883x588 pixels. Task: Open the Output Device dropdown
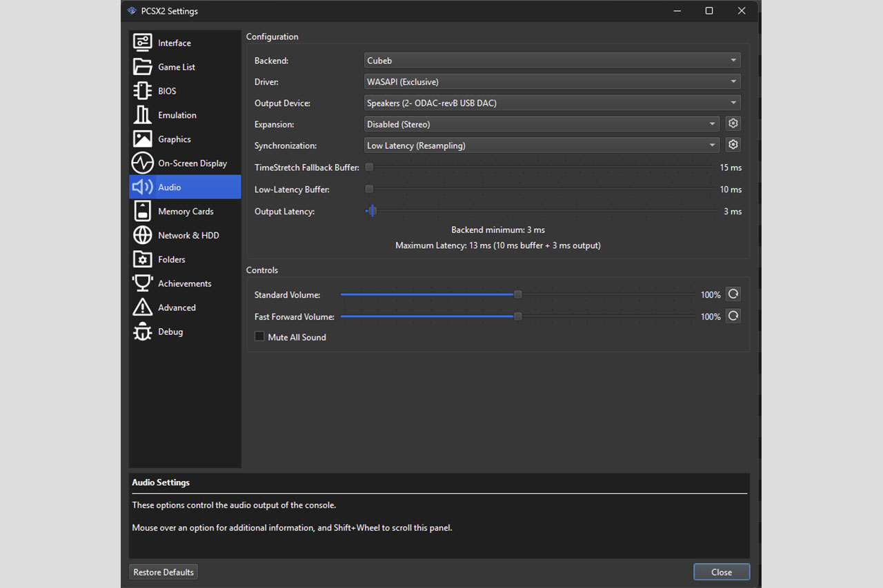click(x=553, y=103)
